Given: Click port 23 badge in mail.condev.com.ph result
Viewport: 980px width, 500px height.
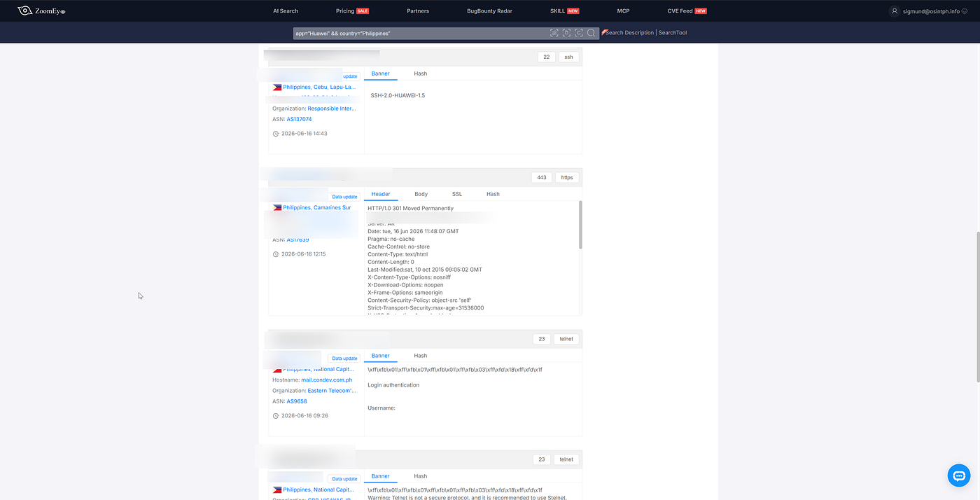Looking at the screenshot, I should 542,339.
